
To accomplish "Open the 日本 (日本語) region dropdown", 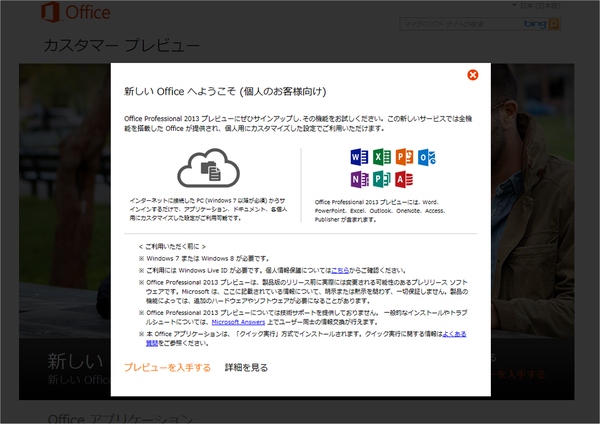I will point(536,5).
